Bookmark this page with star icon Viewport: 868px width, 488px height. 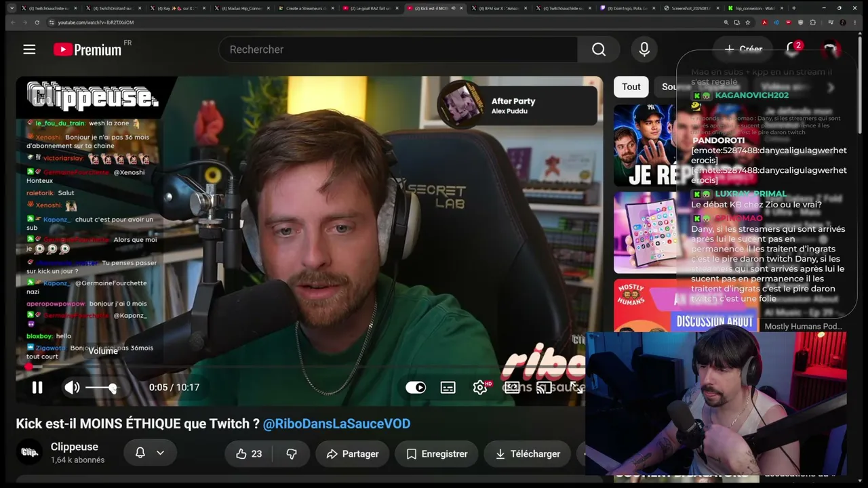748,22
